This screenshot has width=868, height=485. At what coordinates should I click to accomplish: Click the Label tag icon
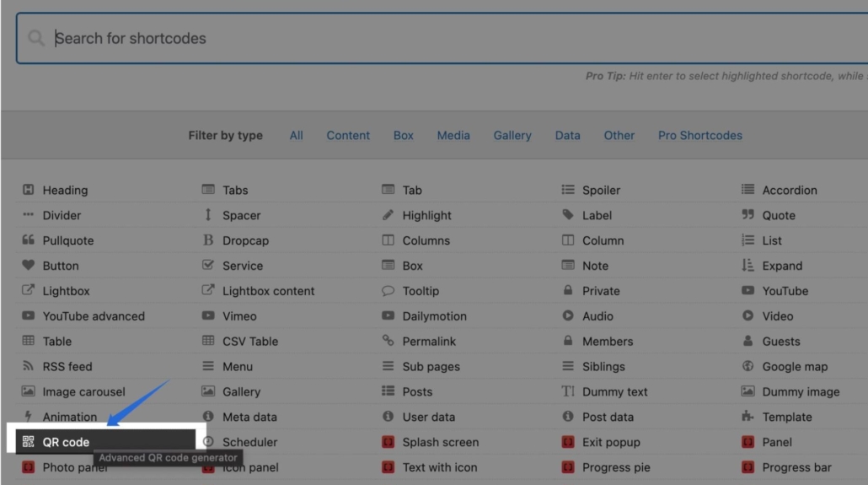[x=568, y=214]
